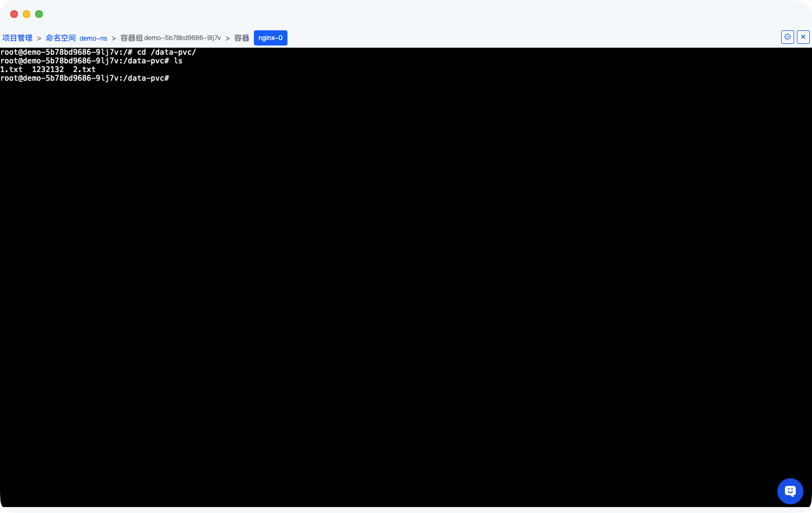Maximize window using the green button
Screen dimensions: 812x513
click(x=39, y=14)
